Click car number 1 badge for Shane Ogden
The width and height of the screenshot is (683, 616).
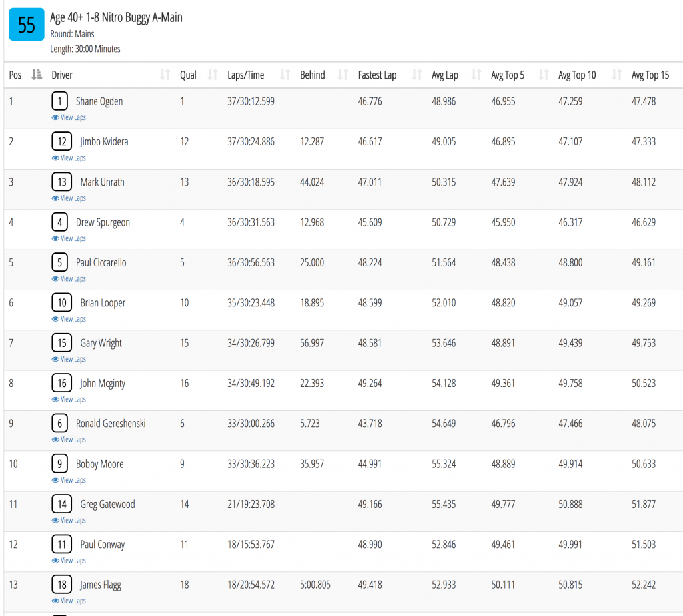pos(59,101)
